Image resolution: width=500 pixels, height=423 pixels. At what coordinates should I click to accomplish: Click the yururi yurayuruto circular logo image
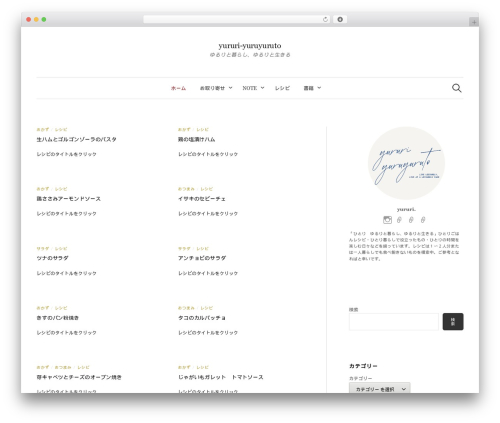[x=406, y=163]
